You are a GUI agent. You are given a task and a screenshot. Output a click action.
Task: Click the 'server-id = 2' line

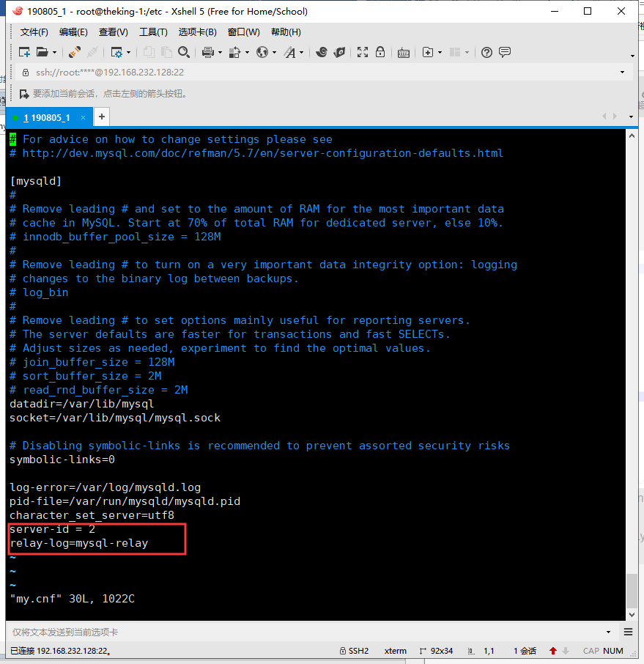(52, 529)
